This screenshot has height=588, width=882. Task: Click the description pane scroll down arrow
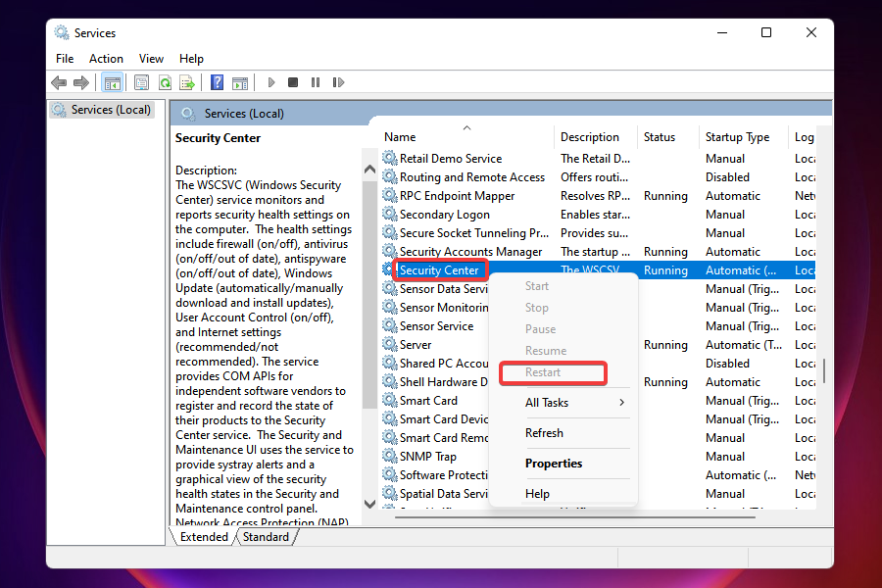(x=369, y=504)
